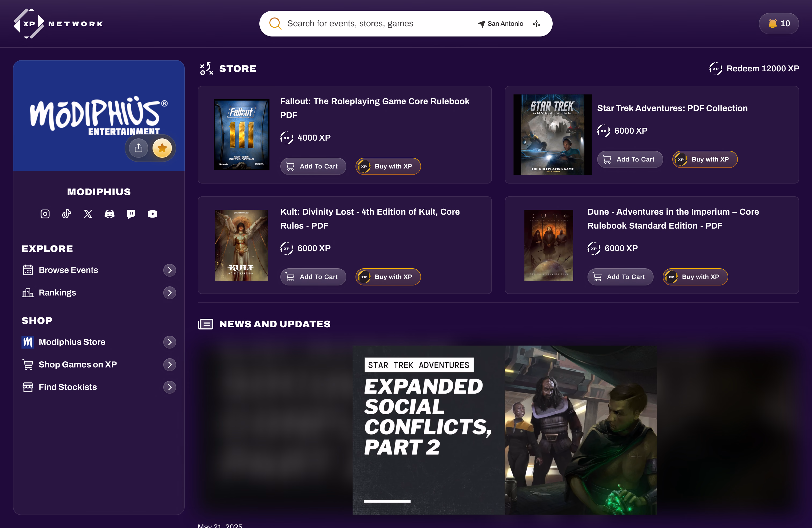Click the San Antonio location text

click(505, 24)
